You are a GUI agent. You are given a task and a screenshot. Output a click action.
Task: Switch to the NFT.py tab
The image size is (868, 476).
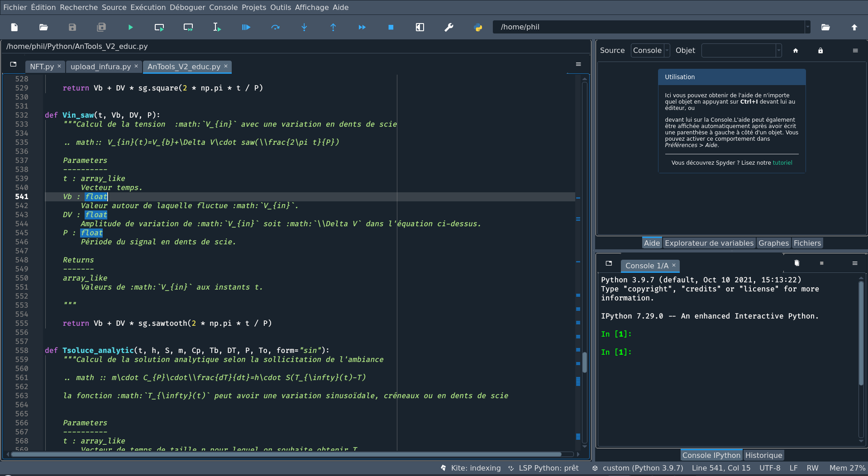coord(42,67)
